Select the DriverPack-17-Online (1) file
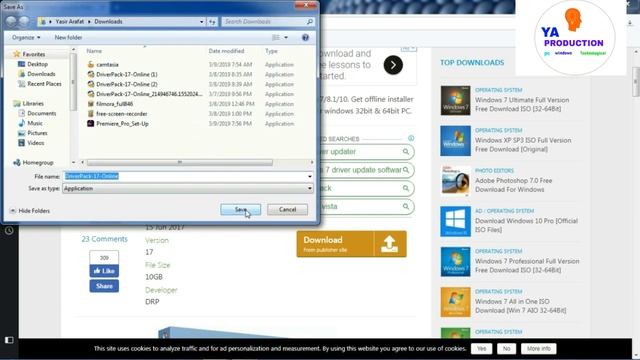The height and width of the screenshot is (360, 640). tap(127, 74)
